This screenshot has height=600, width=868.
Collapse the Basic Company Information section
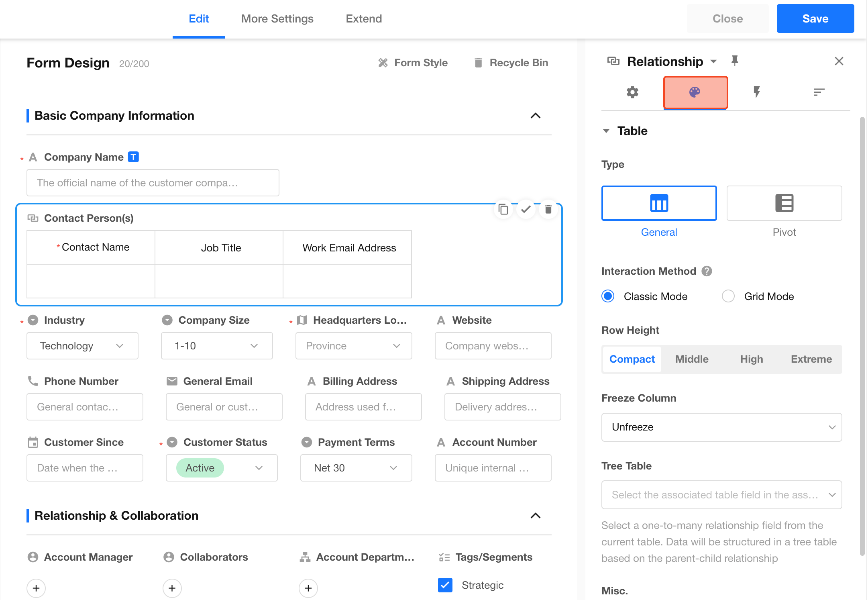pos(535,116)
